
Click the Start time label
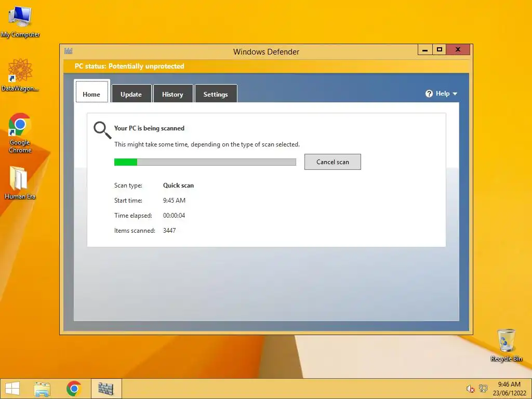click(128, 201)
